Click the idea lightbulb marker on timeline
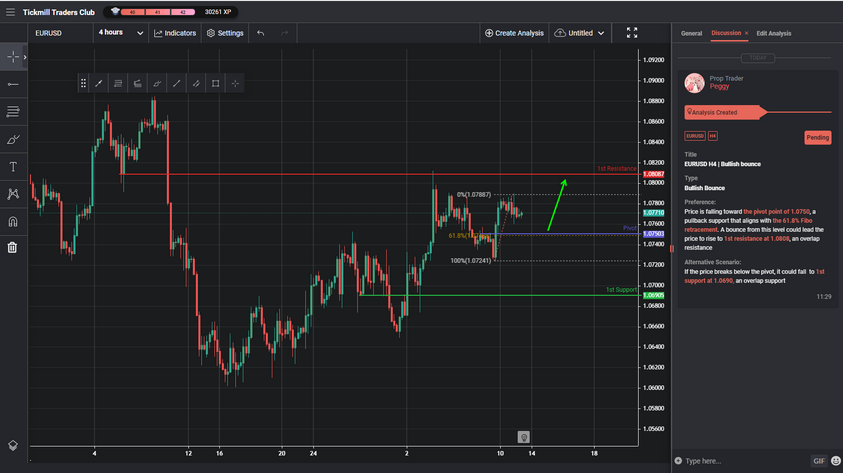The image size is (843, 474). [524, 437]
